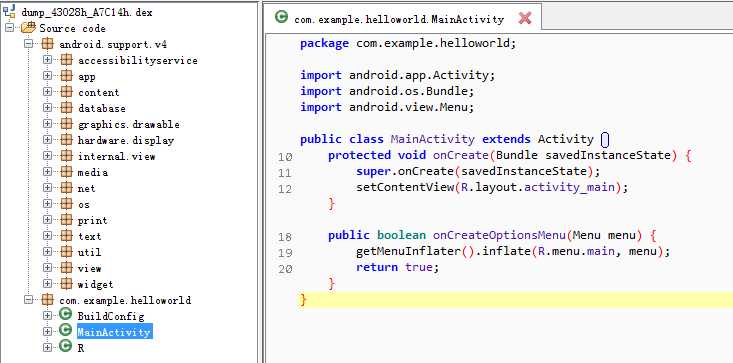Open the R class in the tree
Screen dimensions: 733x363
coord(81,348)
